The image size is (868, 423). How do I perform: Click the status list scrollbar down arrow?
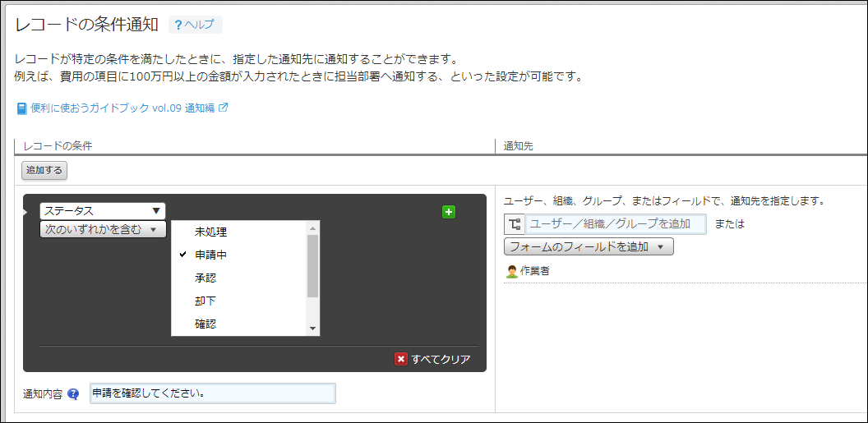(313, 329)
